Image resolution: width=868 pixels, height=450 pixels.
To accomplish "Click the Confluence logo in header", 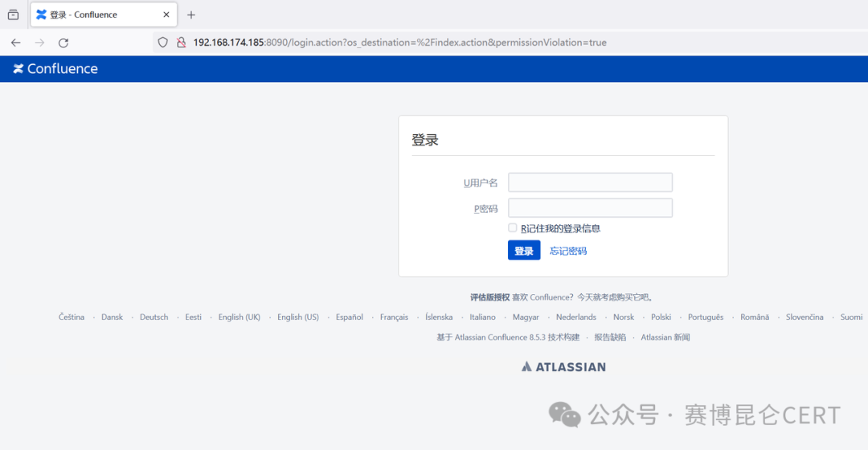I will (55, 68).
